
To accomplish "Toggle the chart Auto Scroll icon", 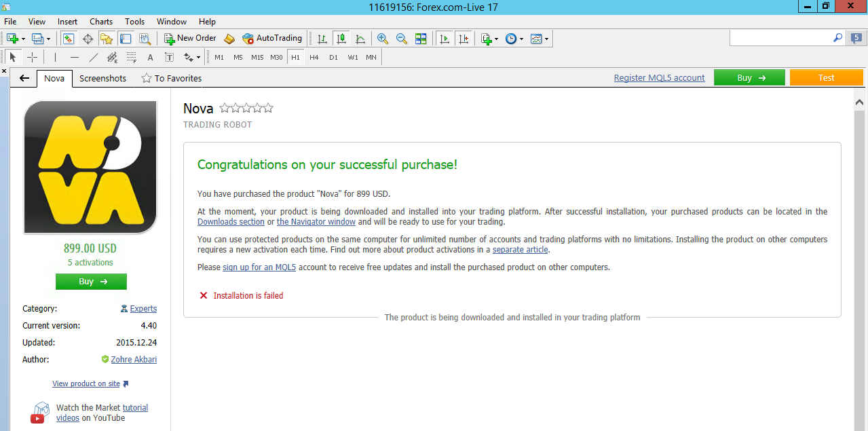I will pos(445,39).
